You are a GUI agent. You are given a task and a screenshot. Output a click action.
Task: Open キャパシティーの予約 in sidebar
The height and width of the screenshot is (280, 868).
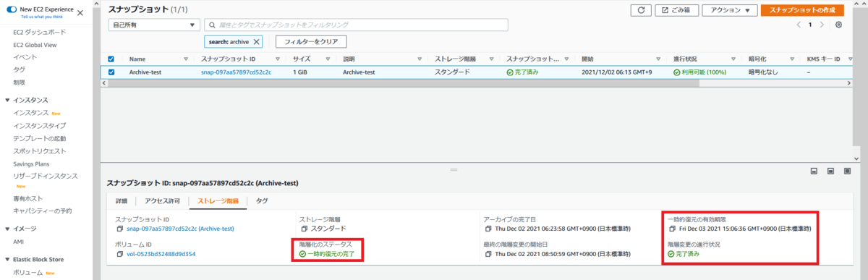[x=42, y=211]
